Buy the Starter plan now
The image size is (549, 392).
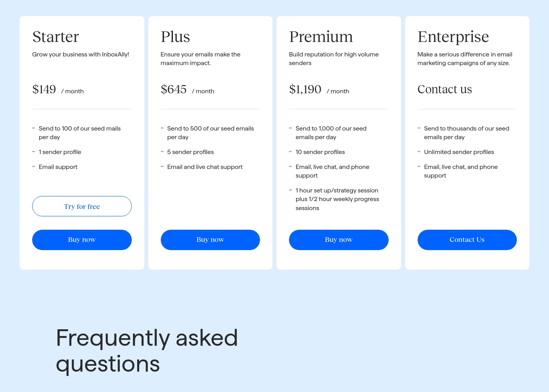click(x=82, y=240)
